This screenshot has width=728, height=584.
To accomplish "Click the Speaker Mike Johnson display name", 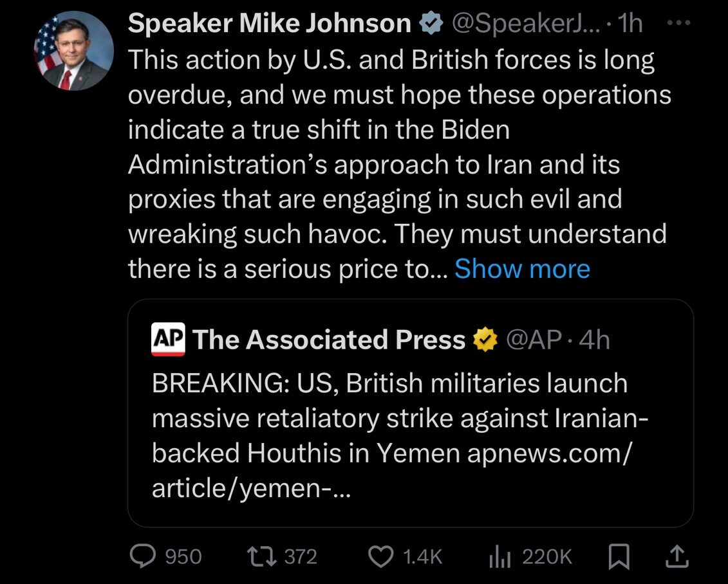I will coord(269,24).
